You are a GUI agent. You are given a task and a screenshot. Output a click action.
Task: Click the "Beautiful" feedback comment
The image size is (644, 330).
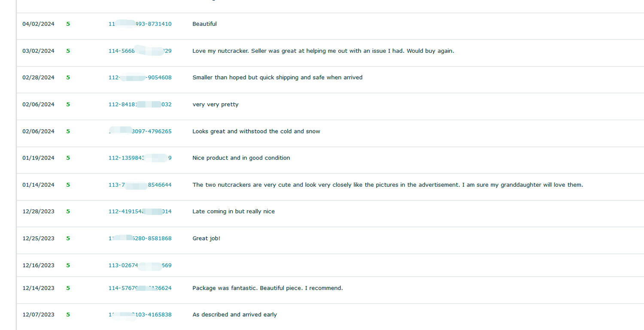[204, 24]
